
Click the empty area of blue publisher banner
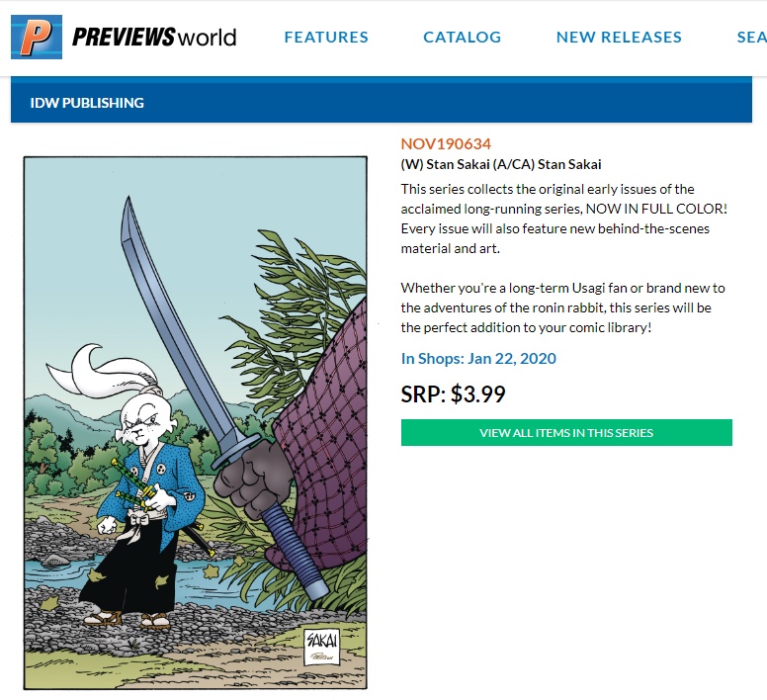440,103
